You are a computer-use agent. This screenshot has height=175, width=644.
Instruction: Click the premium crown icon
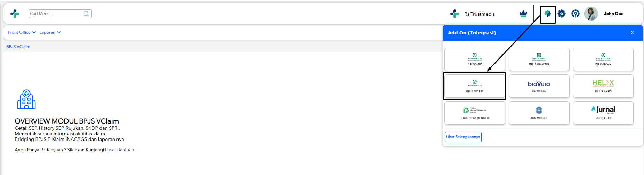pos(523,14)
